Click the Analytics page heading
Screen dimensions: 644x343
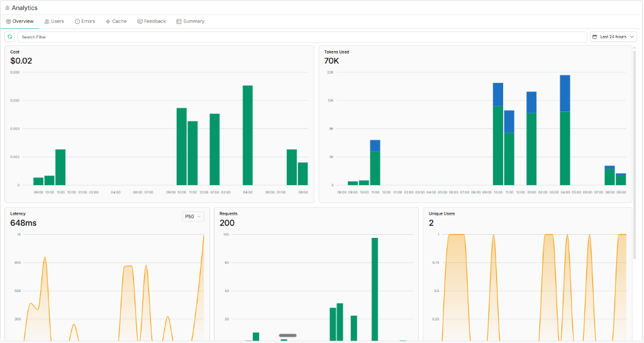point(25,8)
